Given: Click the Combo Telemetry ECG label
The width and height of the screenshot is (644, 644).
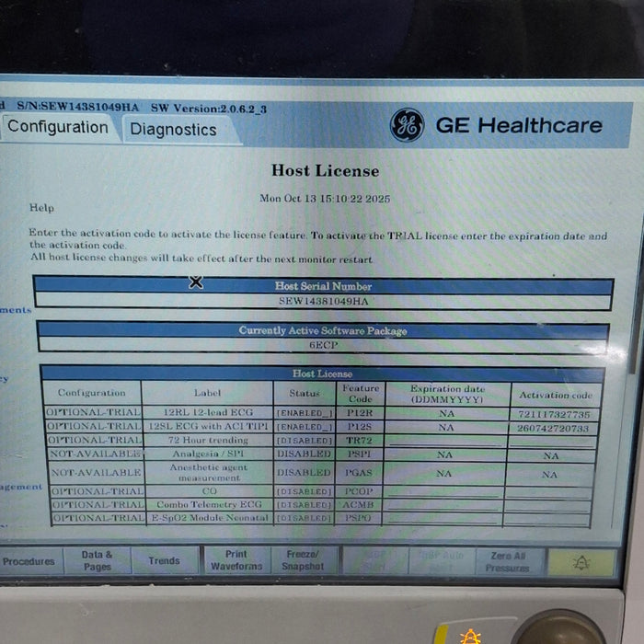Looking at the screenshot, I should point(209,504).
